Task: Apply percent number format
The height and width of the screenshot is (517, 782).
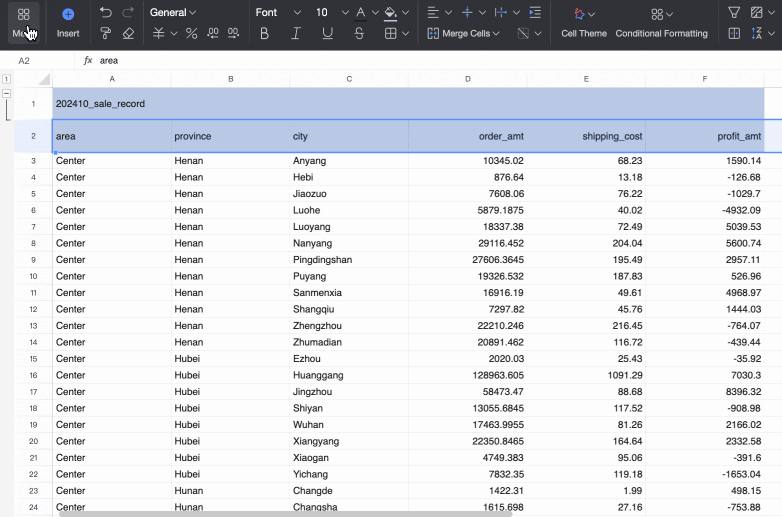Action: [191, 33]
